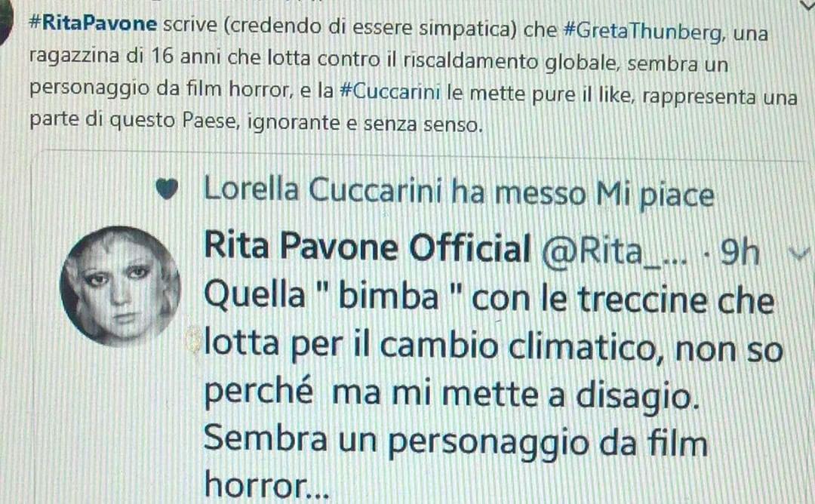
Task: Open the quoted tweet text starting 'Quella bimba'
Action: (490, 299)
